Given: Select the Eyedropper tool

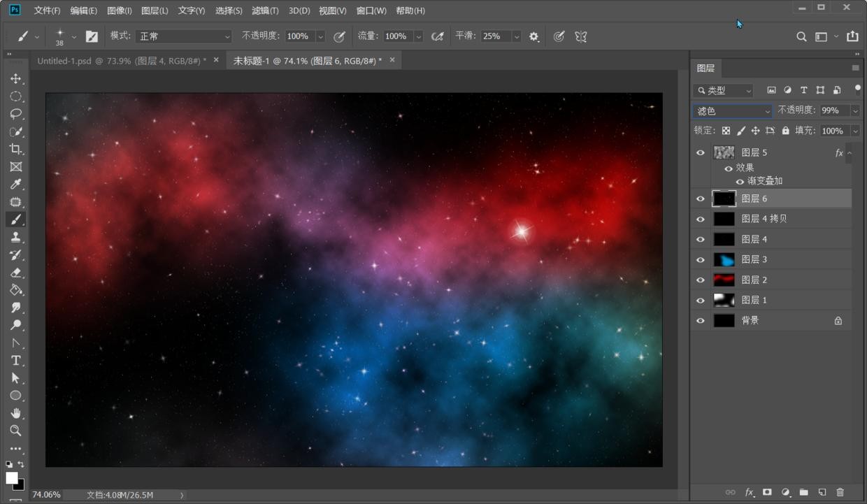Looking at the screenshot, I should pyautogui.click(x=15, y=185).
